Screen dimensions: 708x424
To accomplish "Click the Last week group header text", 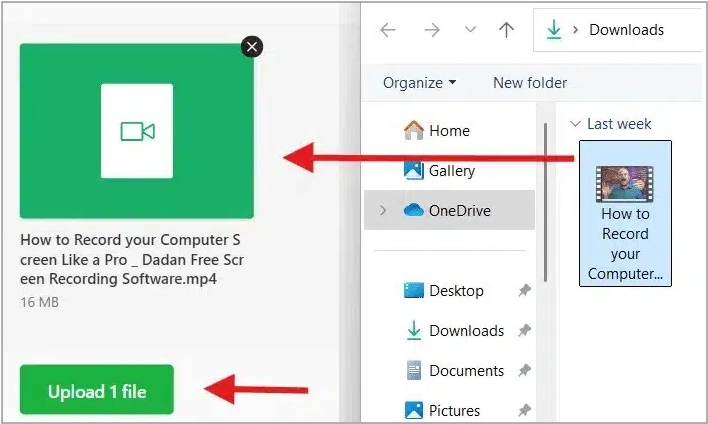I will pos(619,123).
